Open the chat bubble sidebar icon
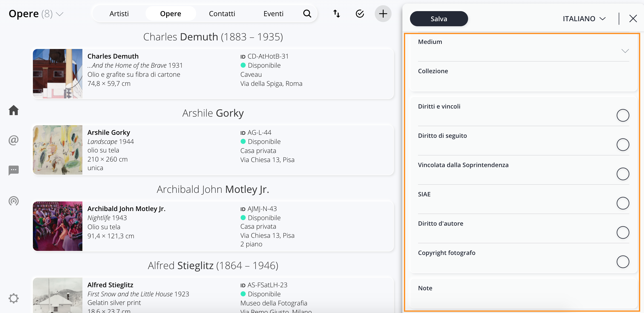 14,170
